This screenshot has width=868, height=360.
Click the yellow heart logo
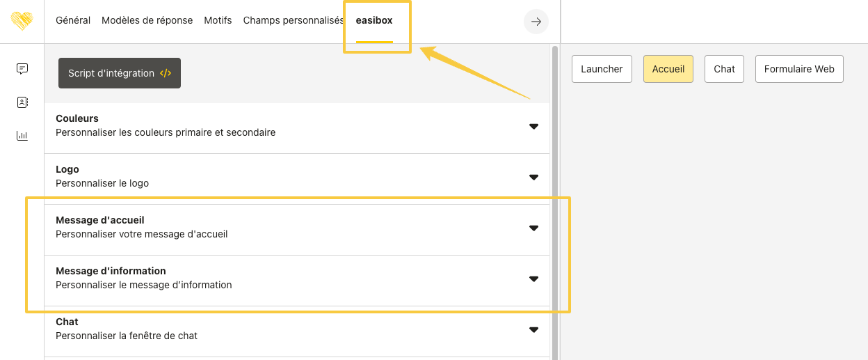point(22,21)
